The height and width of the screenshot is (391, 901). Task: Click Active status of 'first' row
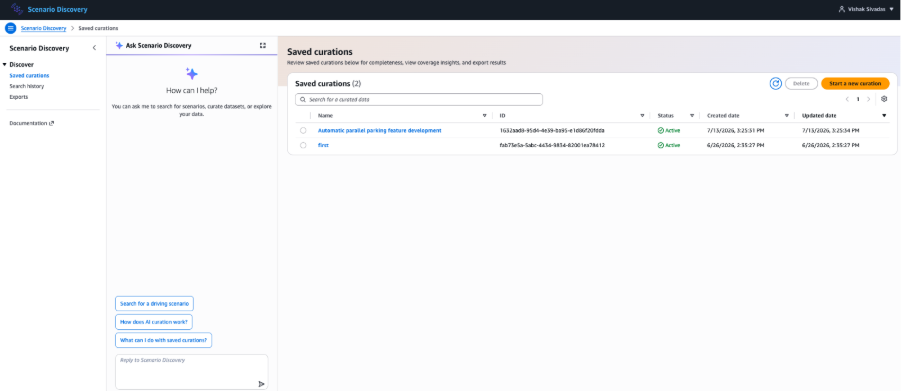(x=669, y=145)
